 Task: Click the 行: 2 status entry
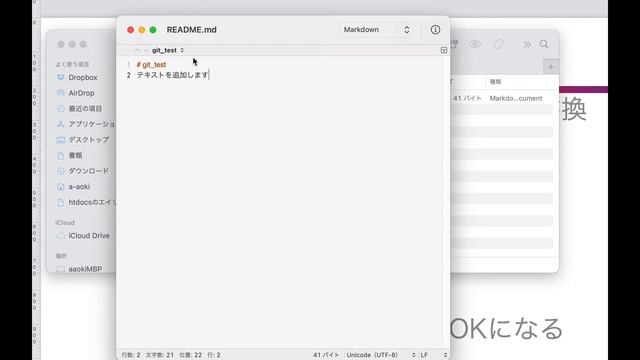coord(214,355)
